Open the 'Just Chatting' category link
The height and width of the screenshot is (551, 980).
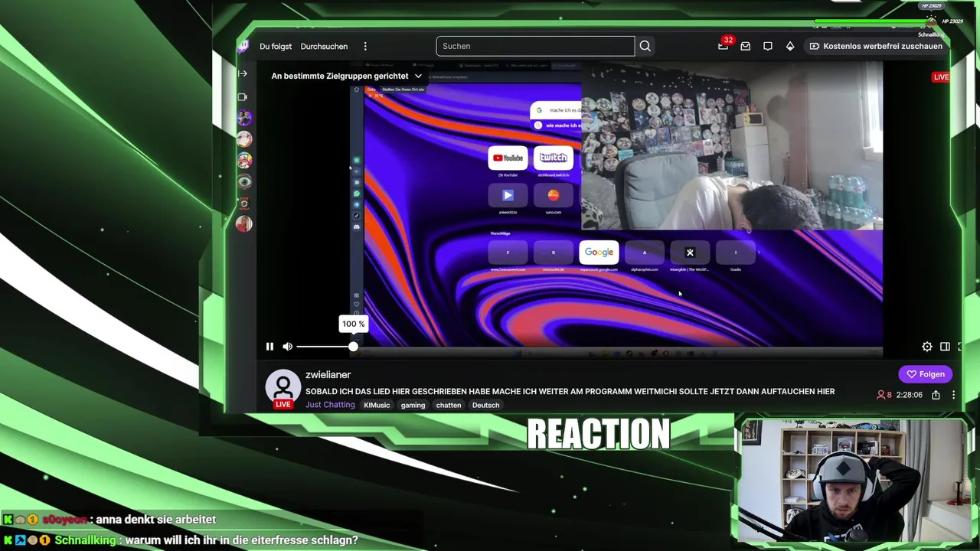[x=330, y=405]
